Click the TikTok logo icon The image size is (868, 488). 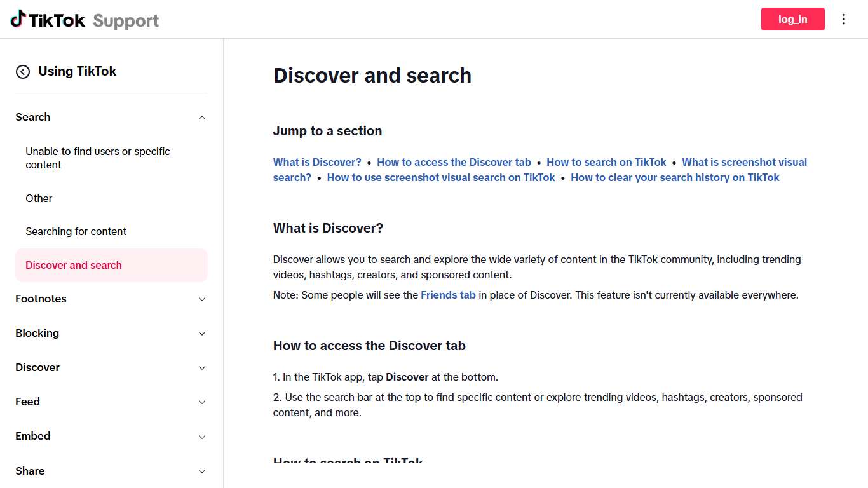pyautogui.click(x=18, y=20)
